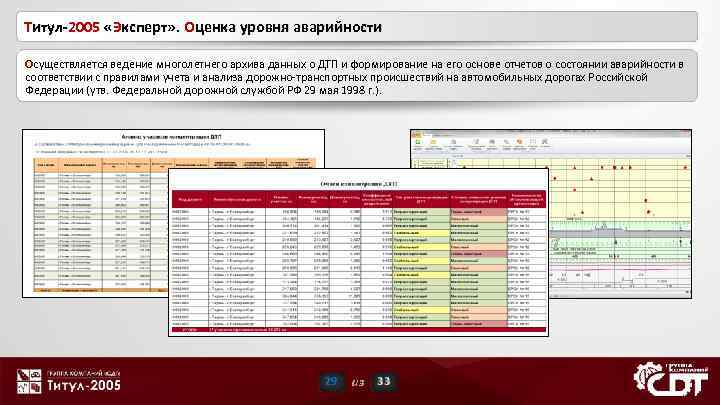Click the orange ribbon icon in graph app
The height and width of the screenshot is (405, 720).
[x=519, y=142]
